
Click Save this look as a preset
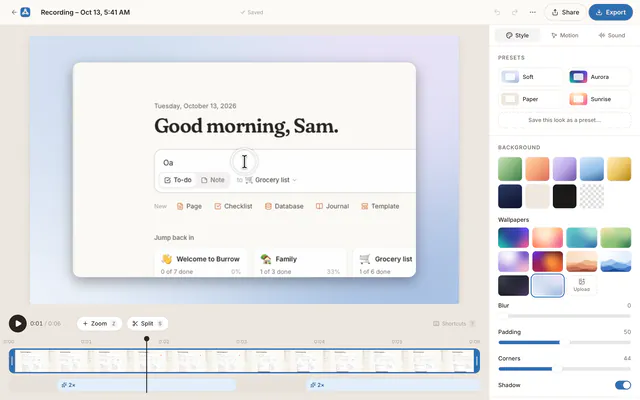[x=564, y=120]
